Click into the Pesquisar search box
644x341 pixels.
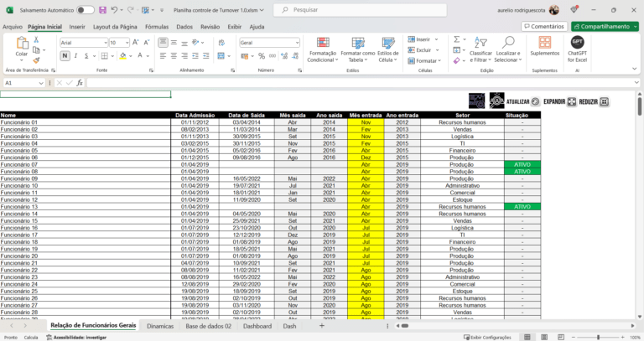coord(361,10)
